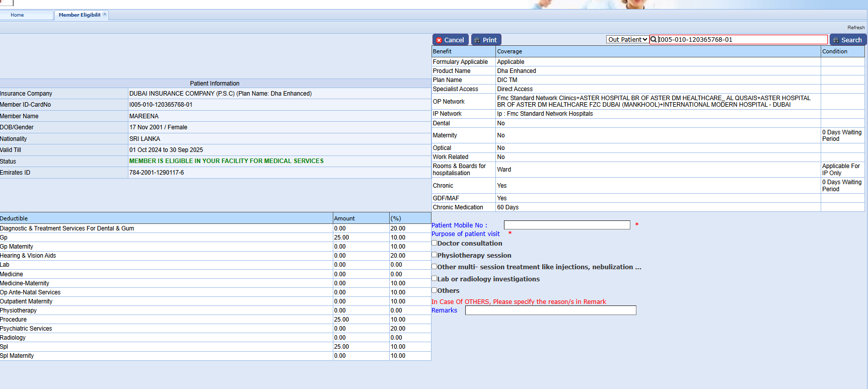
Task: Enable the Physiotherapy session checkbox
Action: pyautogui.click(x=434, y=255)
